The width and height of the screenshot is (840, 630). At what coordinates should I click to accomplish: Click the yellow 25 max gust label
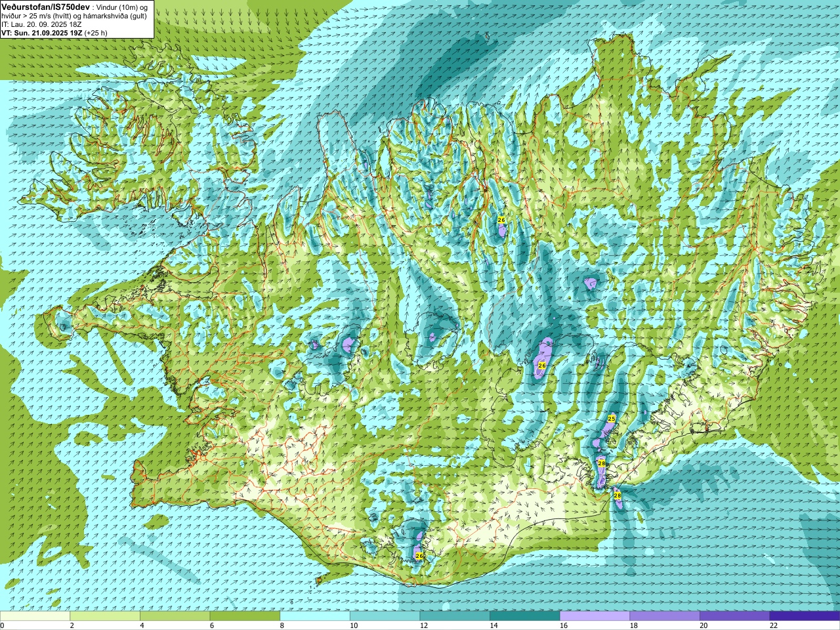pos(612,419)
